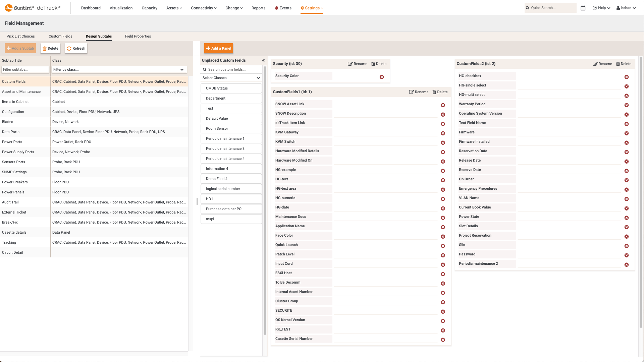
Task: Collapse the Unplaced Custom Fields panel
Action: [x=264, y=60]
